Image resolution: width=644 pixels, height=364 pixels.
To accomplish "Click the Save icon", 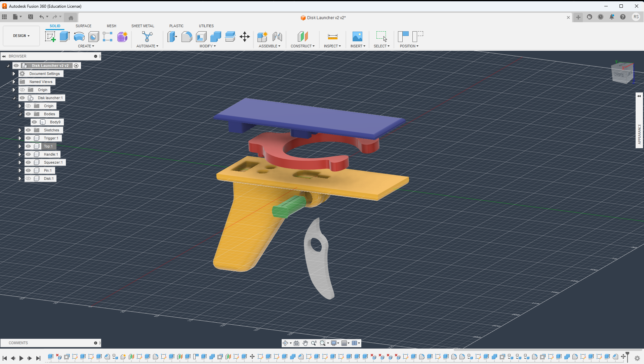I will pos(31,17).
